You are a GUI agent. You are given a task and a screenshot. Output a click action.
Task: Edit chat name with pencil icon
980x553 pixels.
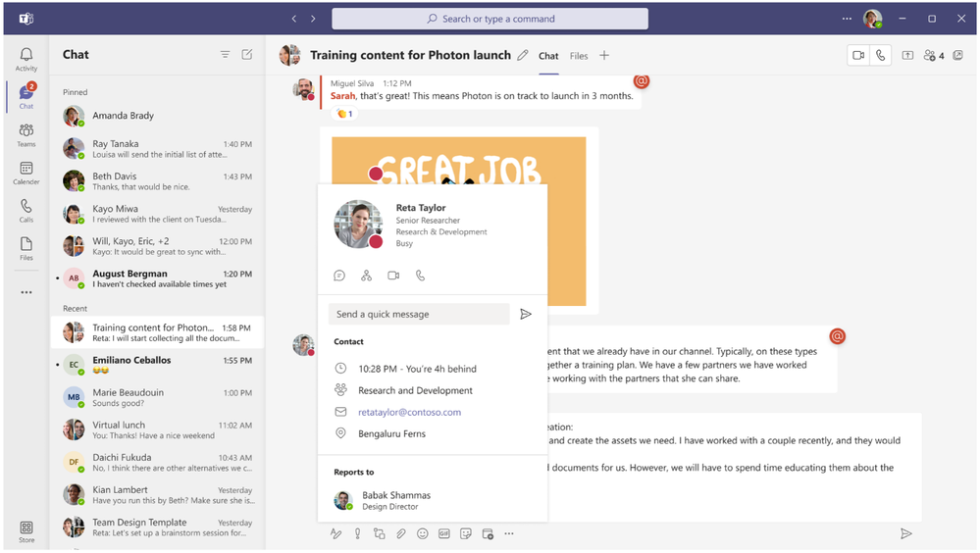click(x=523, y=55)
